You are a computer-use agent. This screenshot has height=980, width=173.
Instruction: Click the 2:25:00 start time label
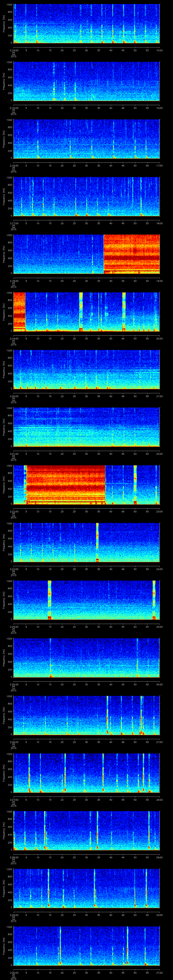pyautogui.click(x=14, y=684)
